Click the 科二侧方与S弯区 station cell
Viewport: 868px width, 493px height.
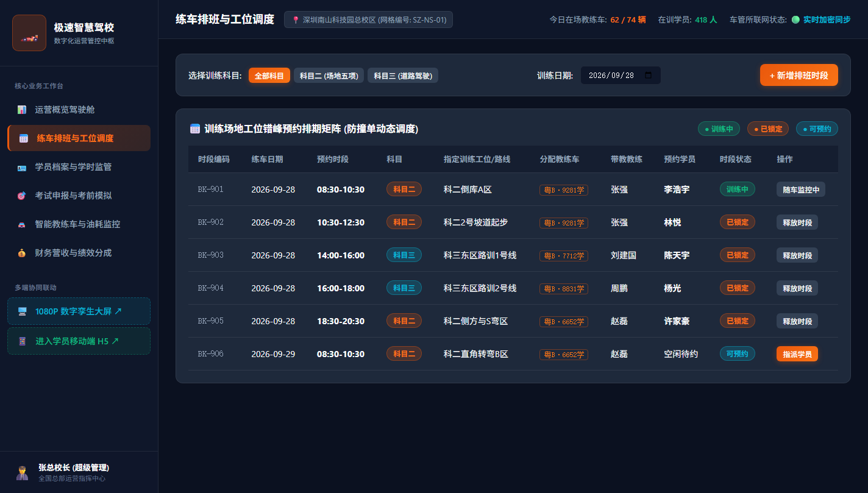point(476,321)
